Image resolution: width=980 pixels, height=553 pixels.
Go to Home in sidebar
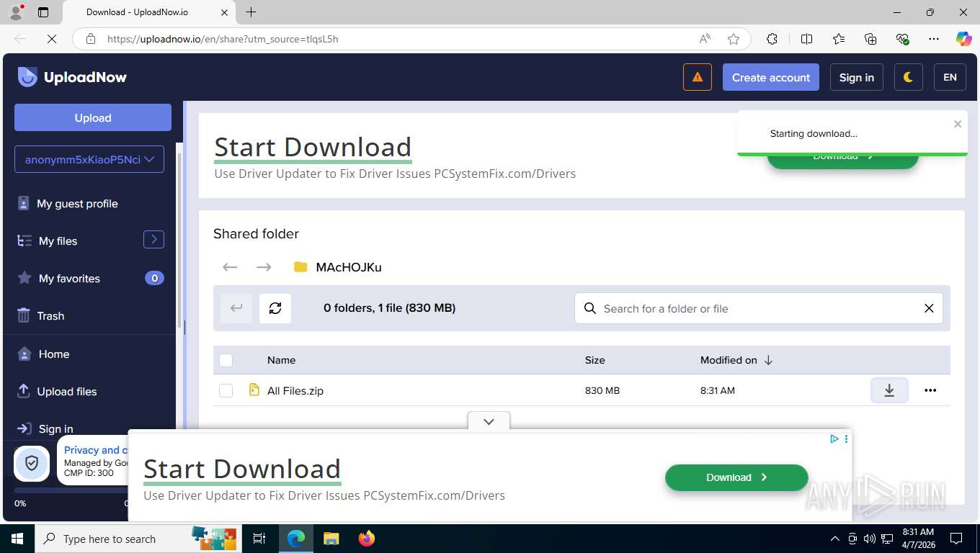point(43,354)
